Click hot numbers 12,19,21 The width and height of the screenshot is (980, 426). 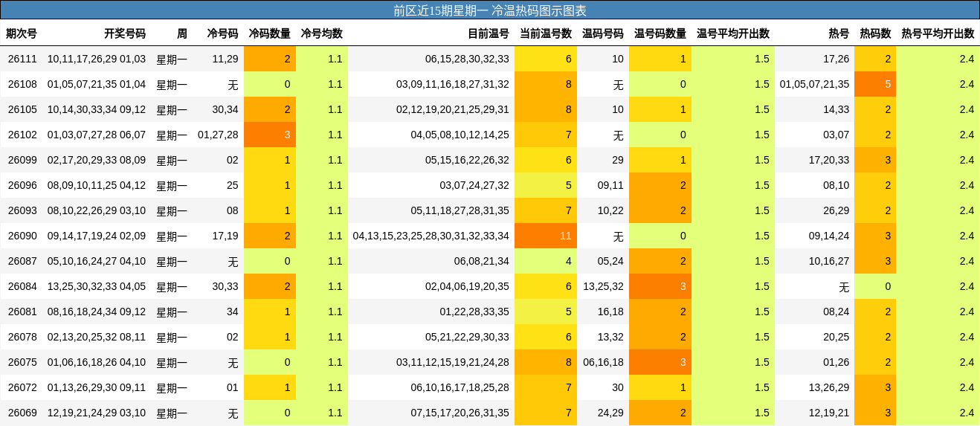pyautogui.click(x=828, y=413)
